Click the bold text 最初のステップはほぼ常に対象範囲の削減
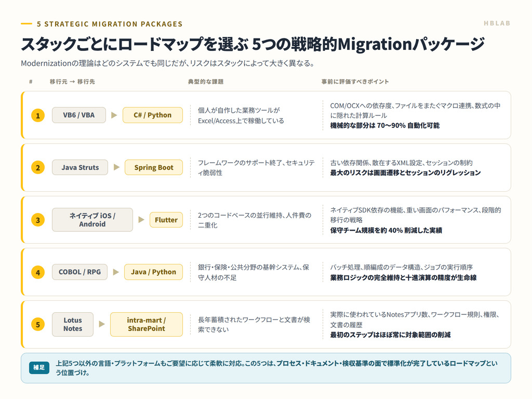 (391, 335)
